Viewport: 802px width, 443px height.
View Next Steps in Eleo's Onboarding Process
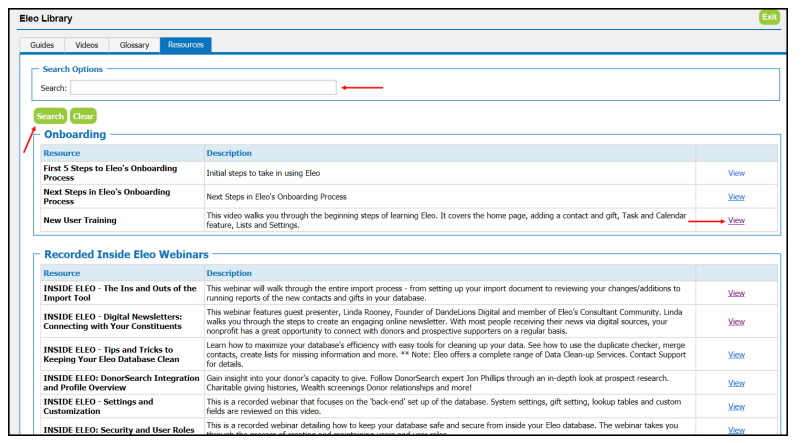pos(736,196)
